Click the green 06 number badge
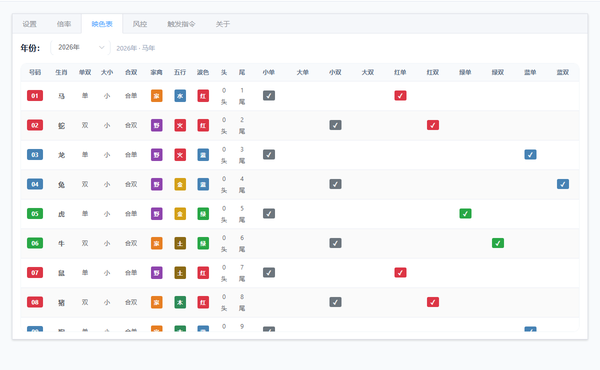 35,243
